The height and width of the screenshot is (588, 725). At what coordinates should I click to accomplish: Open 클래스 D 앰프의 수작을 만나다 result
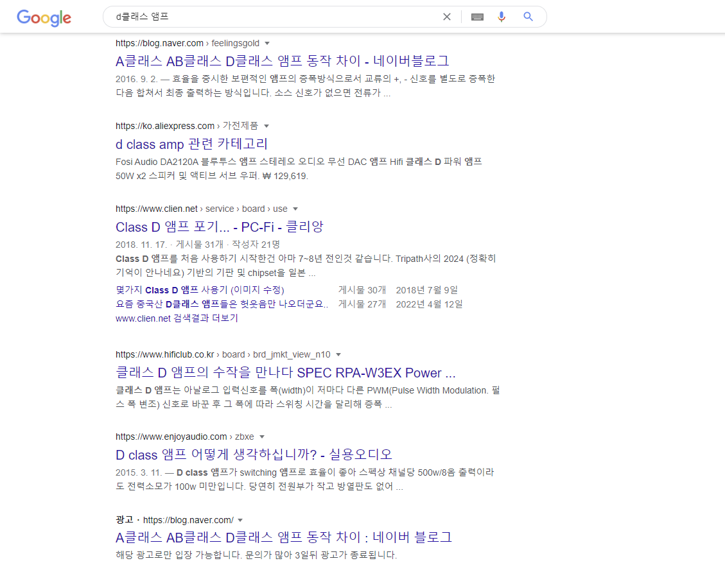point(285,372)
